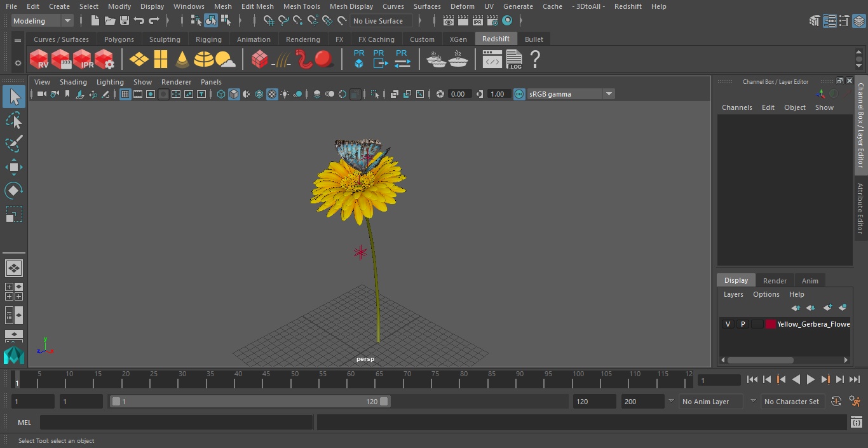
Task: Toggle textured display checker icon in viewport
Action: [x=272, y=94]
